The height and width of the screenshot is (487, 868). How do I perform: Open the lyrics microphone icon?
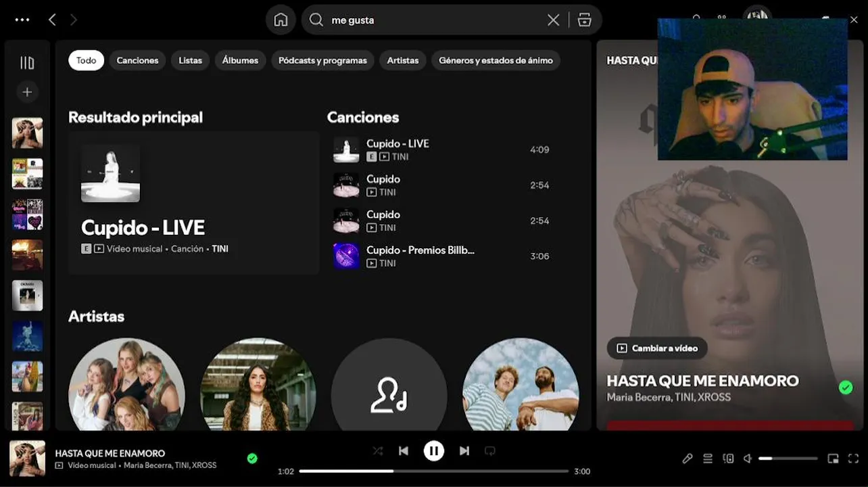click(688, 459)
